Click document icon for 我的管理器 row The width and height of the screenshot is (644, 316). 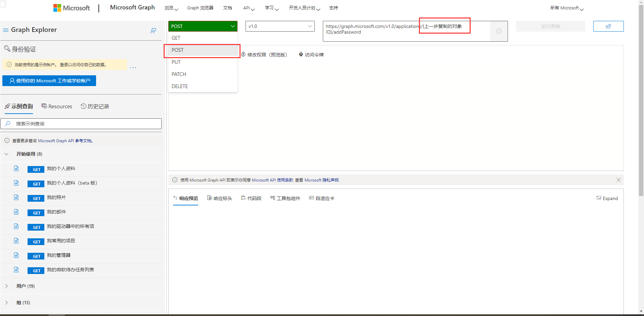pos(16,255)
